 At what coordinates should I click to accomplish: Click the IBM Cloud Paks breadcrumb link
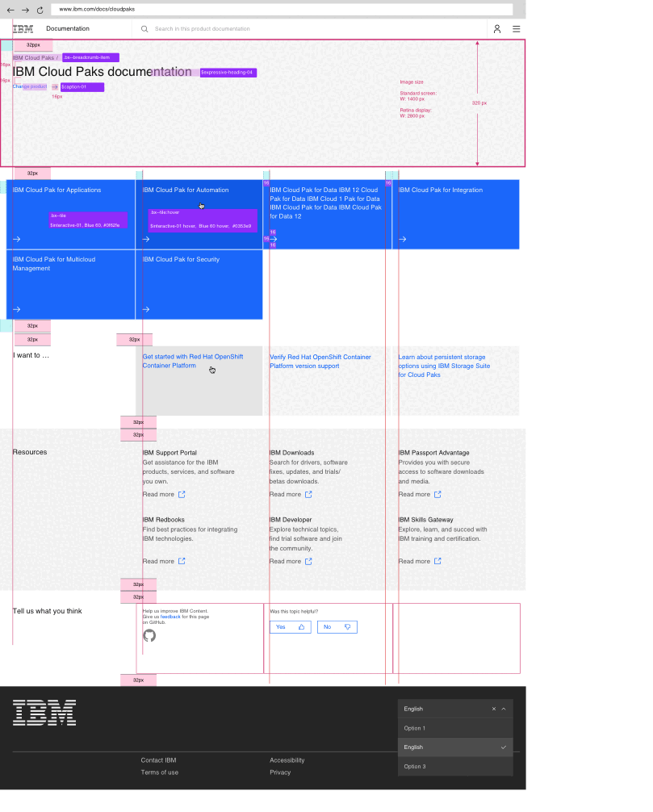click(x=33, y=58)
